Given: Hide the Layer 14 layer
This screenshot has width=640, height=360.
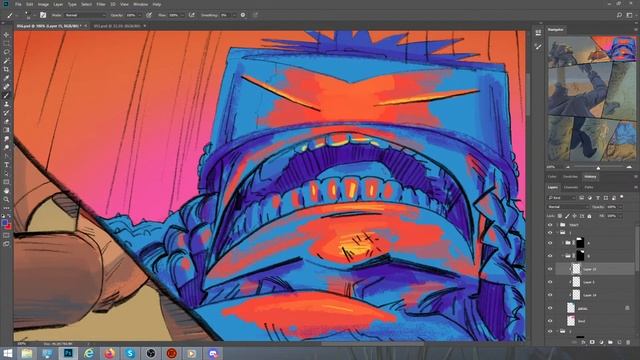Looking at the screenshot, I should (x=550, y=295).
